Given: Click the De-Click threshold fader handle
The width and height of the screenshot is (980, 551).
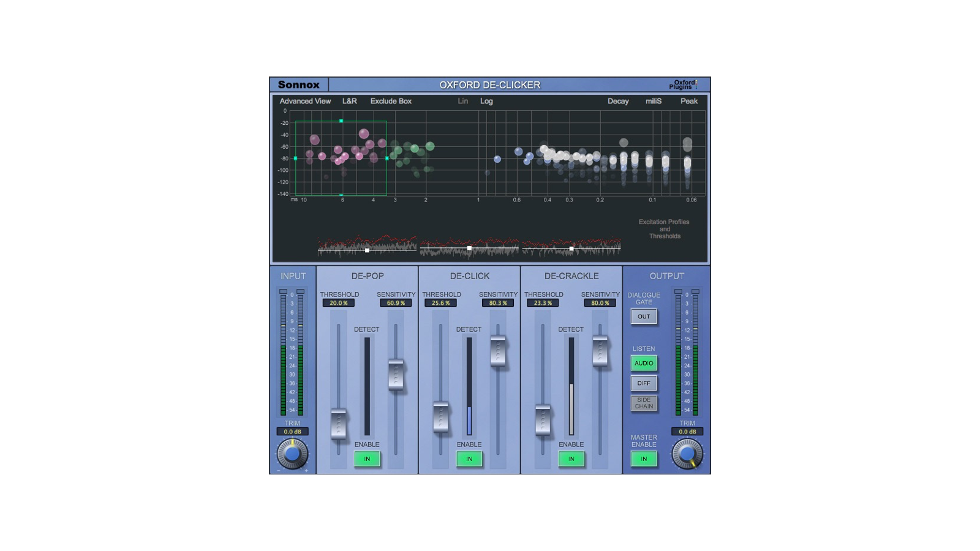Looking at the screenshot, I should (x=440, y=417).
